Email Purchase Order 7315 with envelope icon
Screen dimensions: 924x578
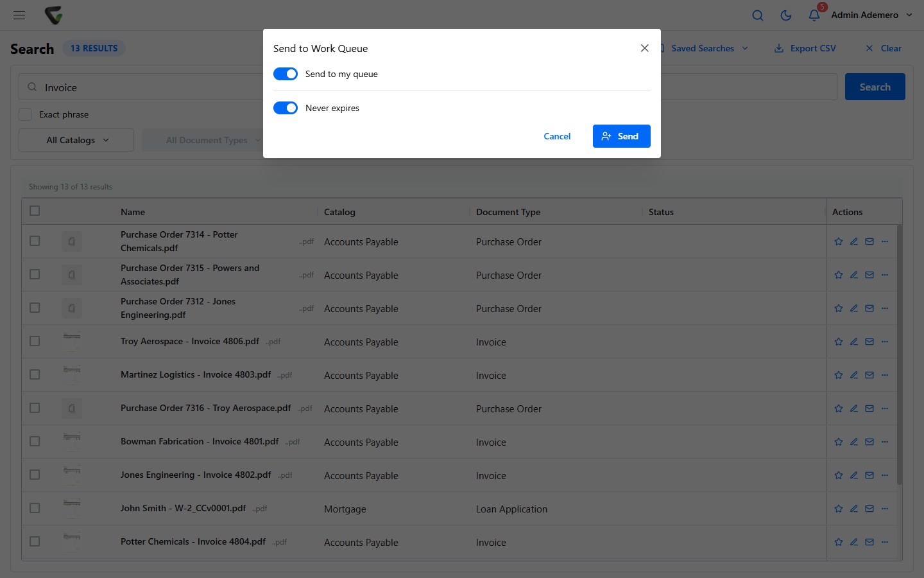tap(869, 275)
